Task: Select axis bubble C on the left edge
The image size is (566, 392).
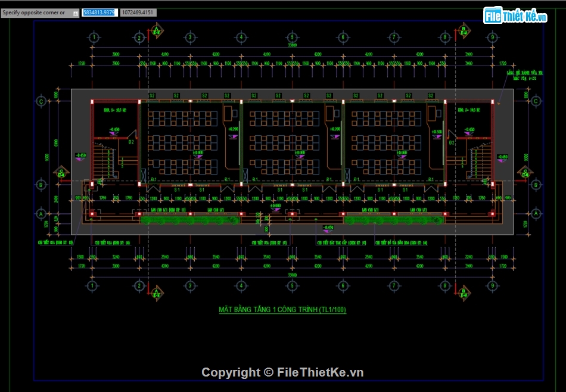Action: [x=41, y=101]
